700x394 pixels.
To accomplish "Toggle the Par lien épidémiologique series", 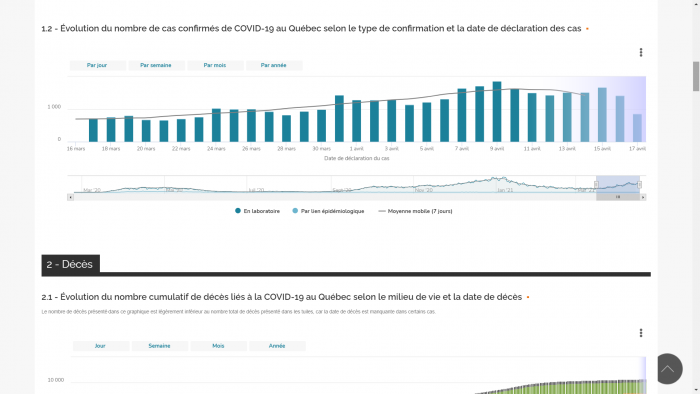I will pyautogui.click(x=328, y=211).
